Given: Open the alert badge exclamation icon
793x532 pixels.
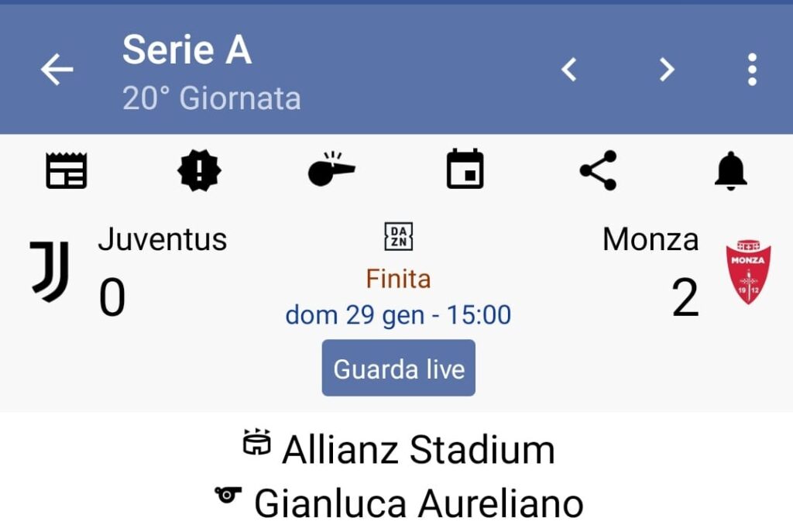Looking at the screenshot, I should click(x=199, y=170).
